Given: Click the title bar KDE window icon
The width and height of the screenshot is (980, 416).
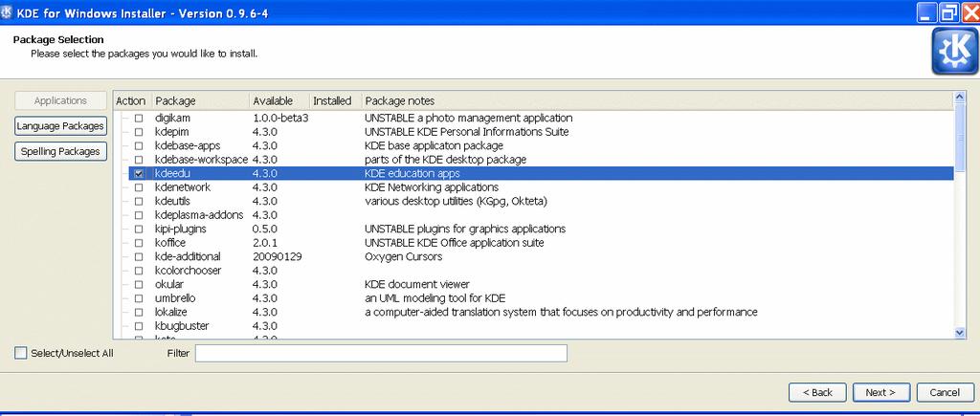Looking at the screenshot, I should pyautogui.click(x=7, y=12).
